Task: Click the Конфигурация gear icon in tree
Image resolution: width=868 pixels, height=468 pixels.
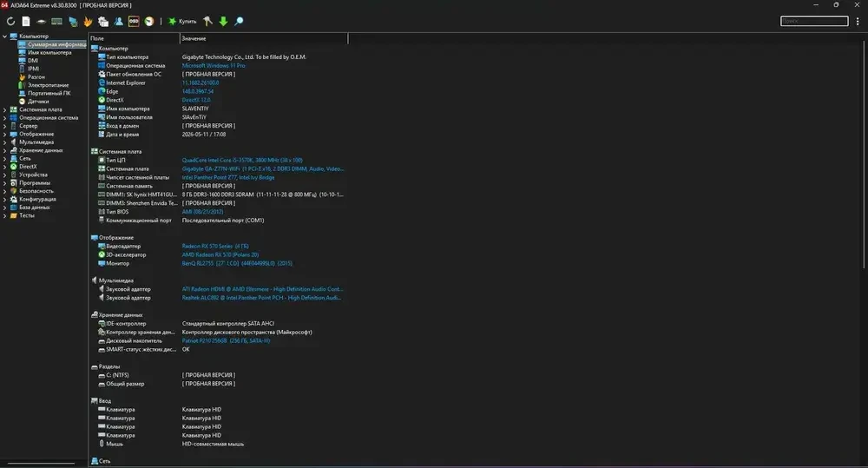Action: click(13, 199)
